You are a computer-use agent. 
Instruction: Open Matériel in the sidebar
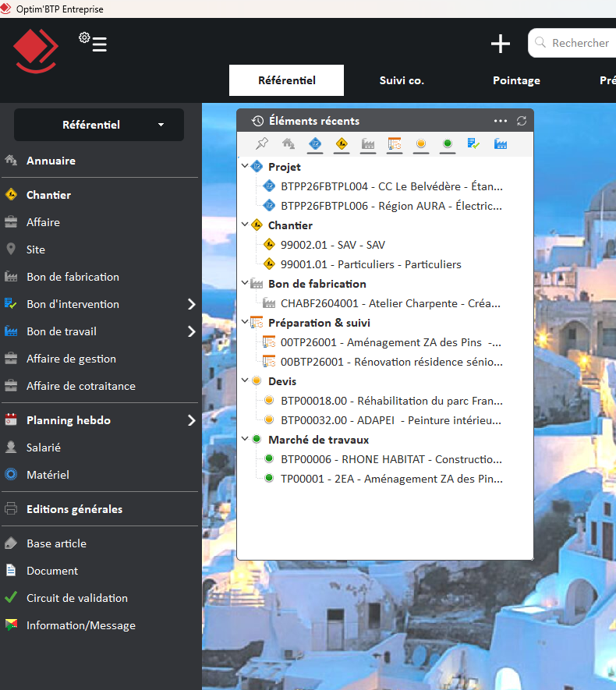[x=48, y=475]
